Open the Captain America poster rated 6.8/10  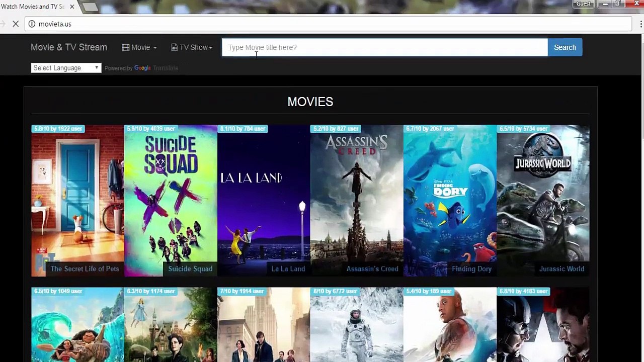[543, 325]
